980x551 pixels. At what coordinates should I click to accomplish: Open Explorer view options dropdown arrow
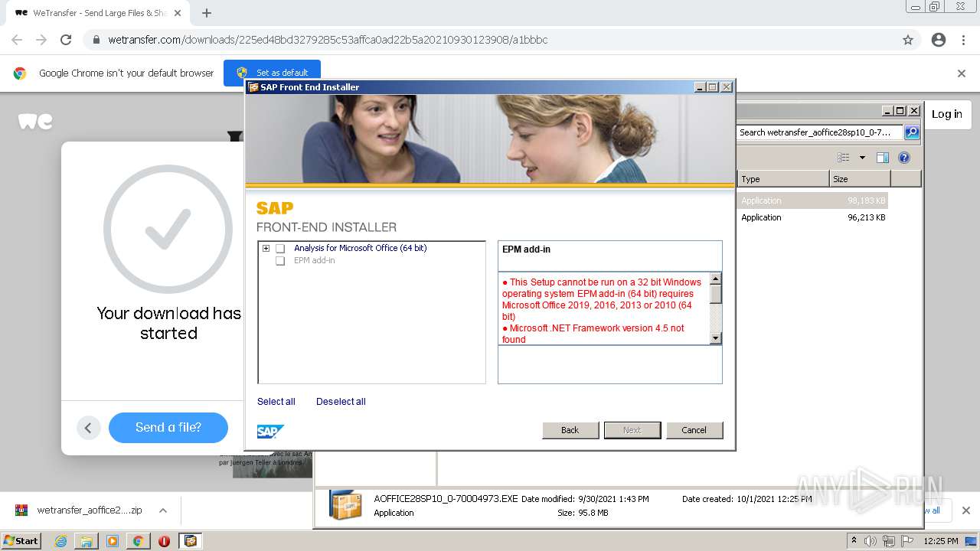[x=862, y=158]
